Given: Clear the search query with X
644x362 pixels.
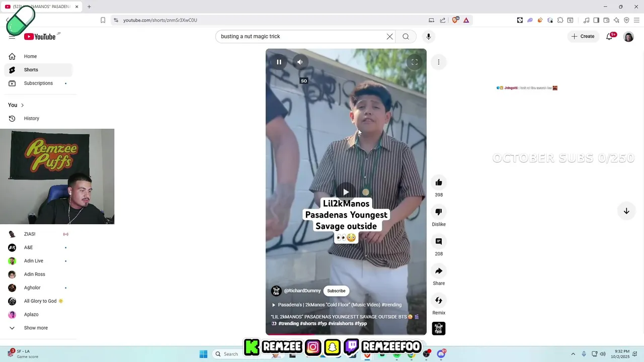Looking at the screenshot, I should pos(389,36).
